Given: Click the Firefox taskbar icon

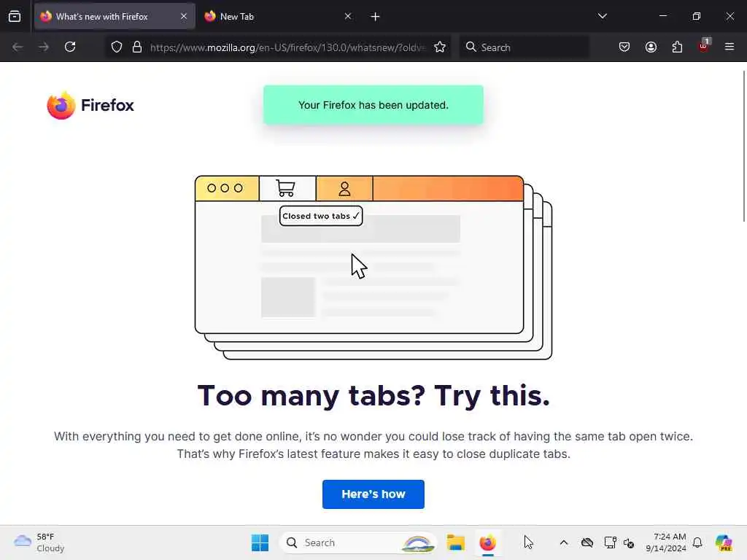Looking at the screenshot, I should pos(487,542).
